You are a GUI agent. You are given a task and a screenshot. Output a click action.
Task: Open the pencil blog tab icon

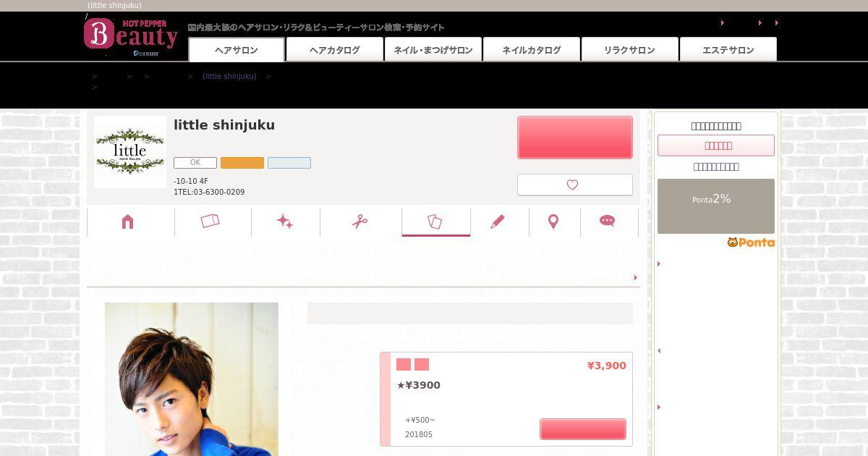(498, 221)
